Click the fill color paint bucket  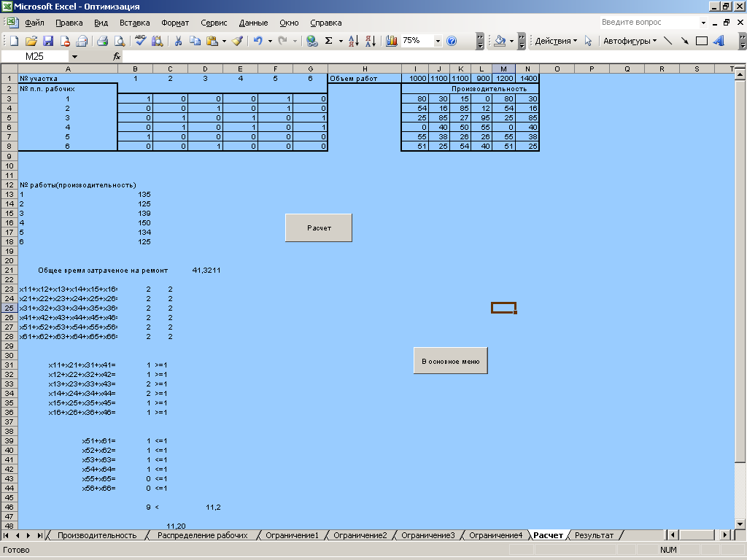500,41
